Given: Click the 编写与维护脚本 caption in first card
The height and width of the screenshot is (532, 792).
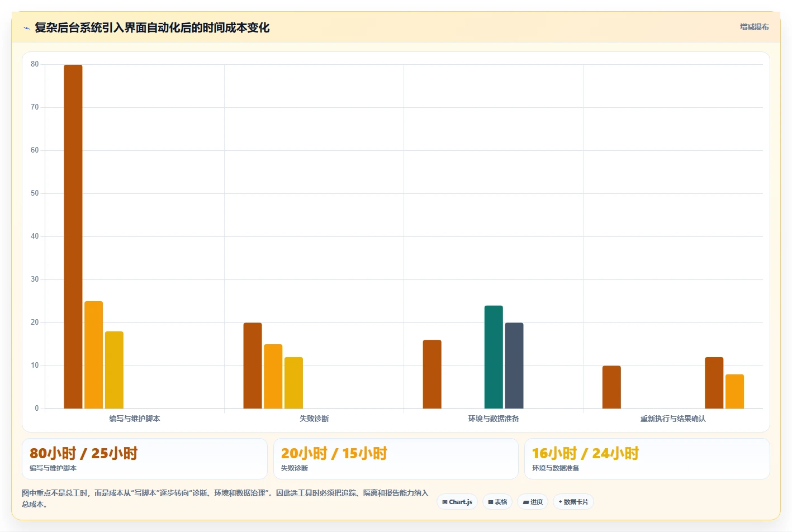Looking at the screenshot, I should [53, 468].
